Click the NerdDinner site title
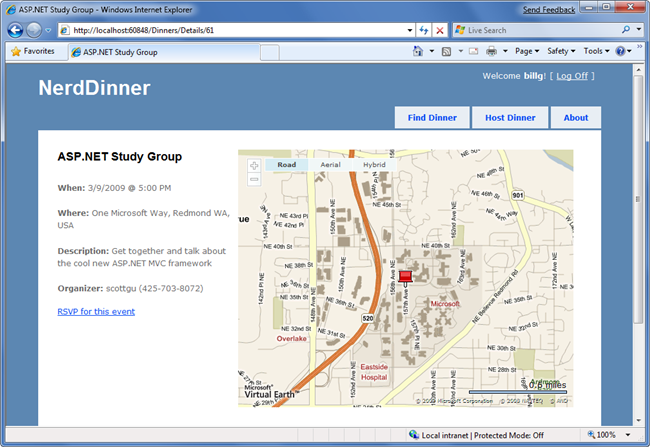This screenshot has width=650, height=447. point(94,88)
